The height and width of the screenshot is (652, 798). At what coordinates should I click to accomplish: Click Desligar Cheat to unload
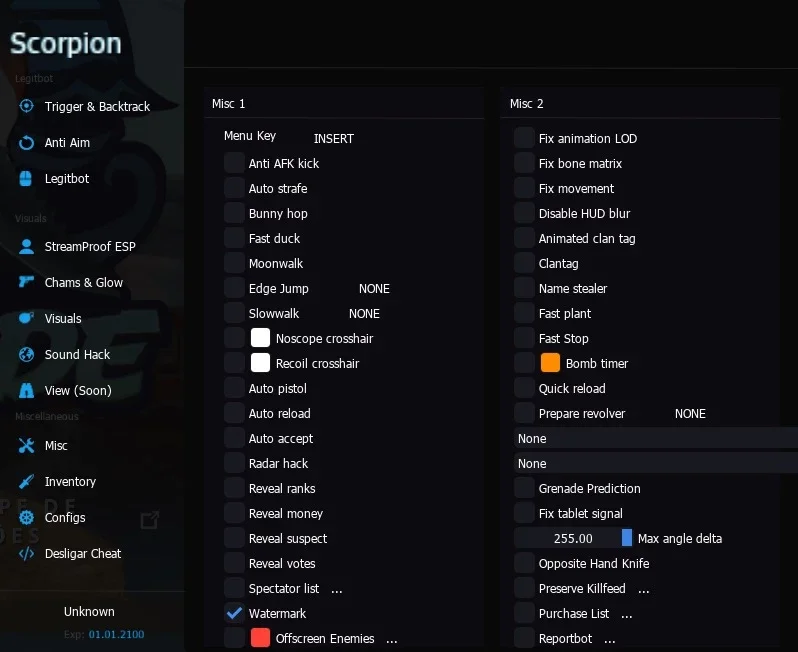coord(83,553)
